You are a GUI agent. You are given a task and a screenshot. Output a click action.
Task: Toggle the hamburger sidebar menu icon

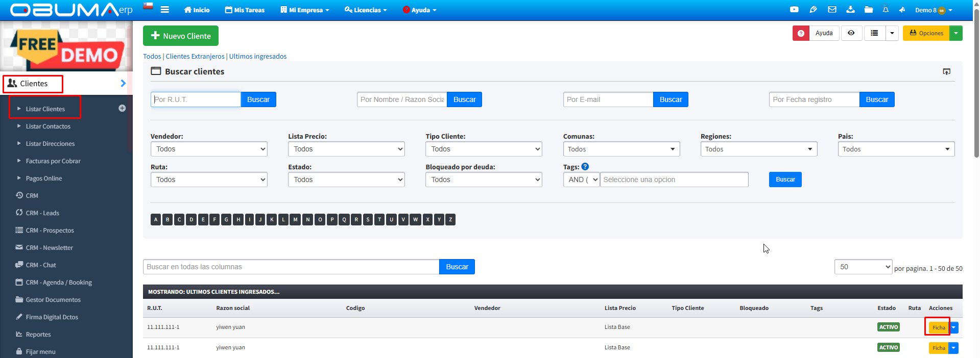(164, 10)
